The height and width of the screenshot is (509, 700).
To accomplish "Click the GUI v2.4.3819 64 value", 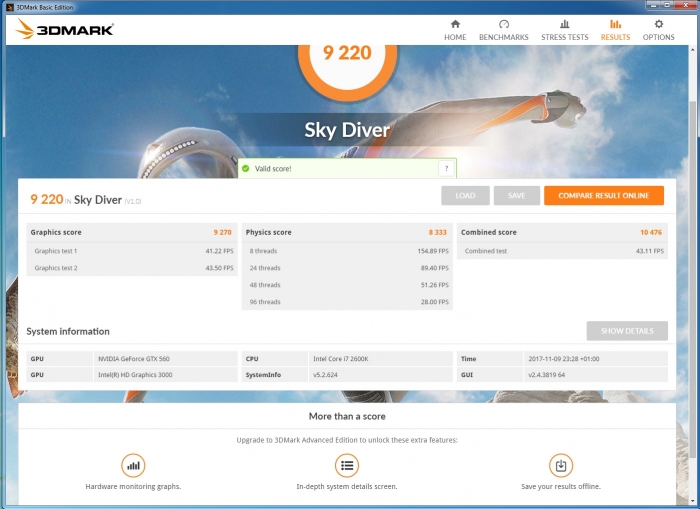I will coord(546,375).
